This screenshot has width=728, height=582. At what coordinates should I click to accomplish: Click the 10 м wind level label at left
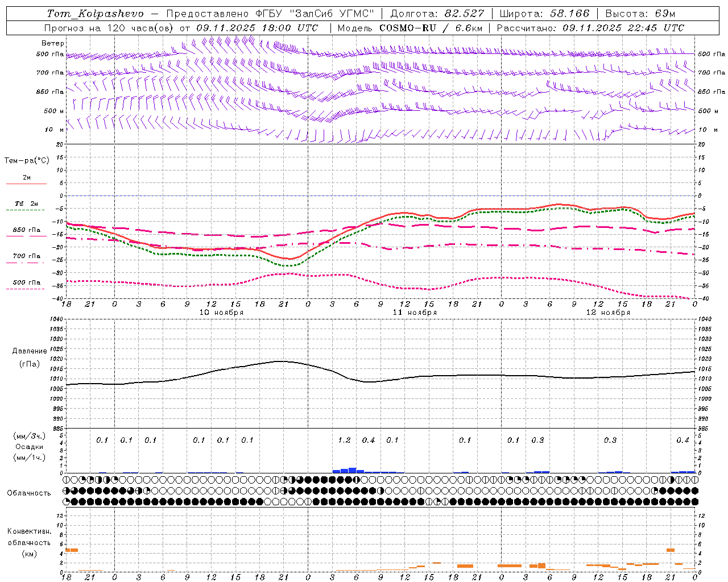tap(55, 130)
